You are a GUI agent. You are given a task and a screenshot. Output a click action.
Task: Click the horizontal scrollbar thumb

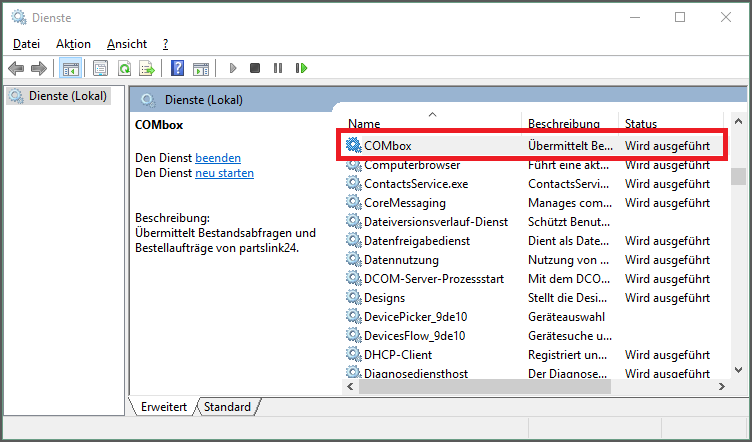485,386
